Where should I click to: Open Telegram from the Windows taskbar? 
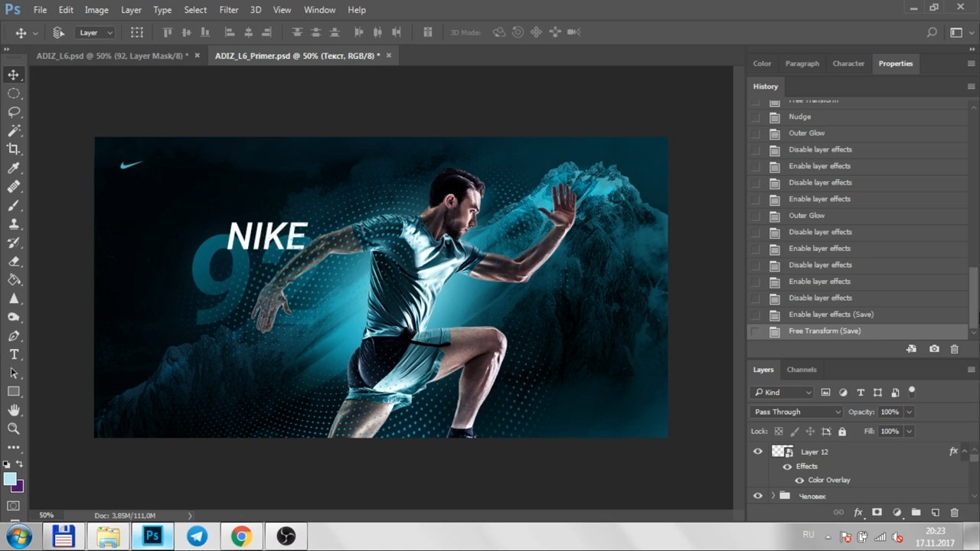(x=197, y=536)
